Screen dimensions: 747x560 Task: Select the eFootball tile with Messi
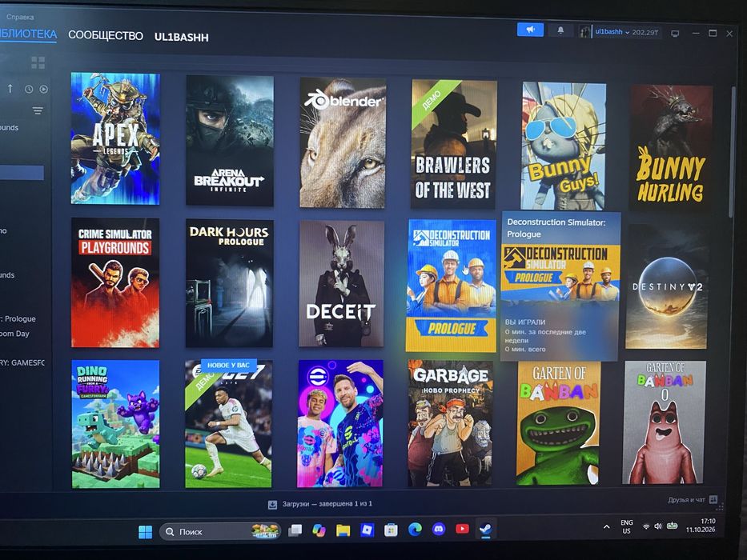click(340, 424)
